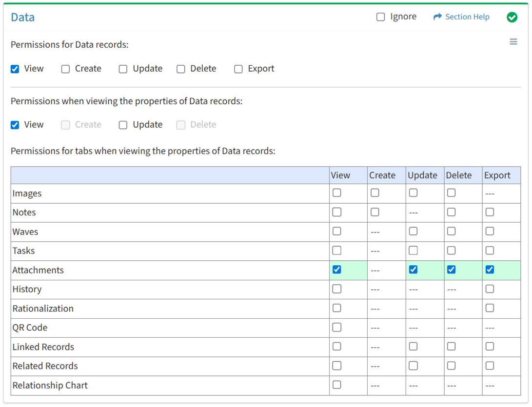Image resolution: width=532 pixels, height=407 pixels.
Task: Enable View for QR Code tab
Action: pos(336,328)
